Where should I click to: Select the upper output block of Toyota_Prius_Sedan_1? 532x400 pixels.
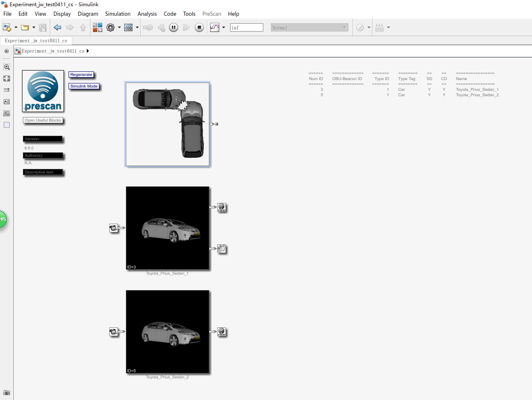(x=222, y=207)
